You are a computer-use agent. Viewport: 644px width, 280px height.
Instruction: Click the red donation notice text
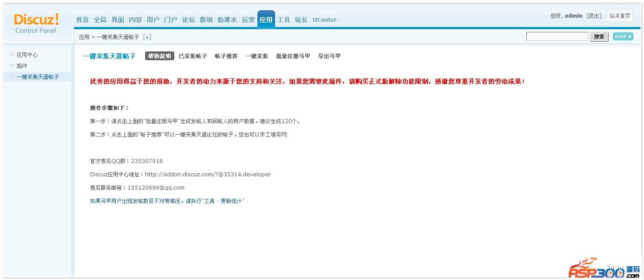(x=307, y=82)
